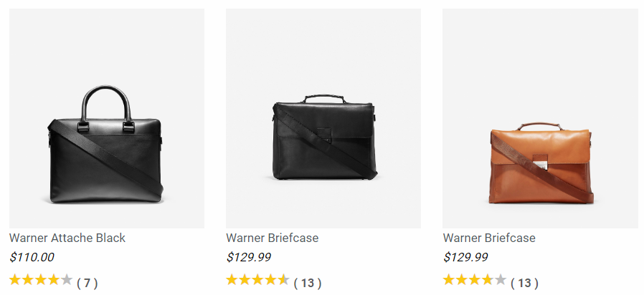Click the Warner Attache Black title link
This screenshot has height=295, width=644.
67,238
